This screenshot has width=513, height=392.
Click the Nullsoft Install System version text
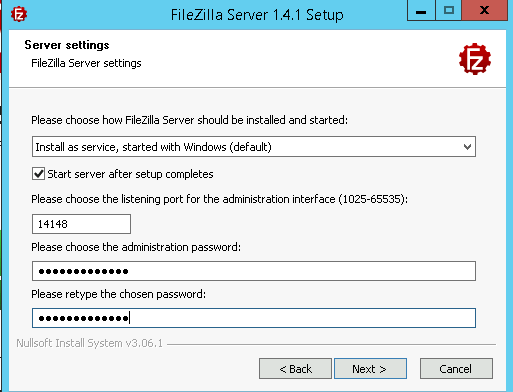click(89, 343)
